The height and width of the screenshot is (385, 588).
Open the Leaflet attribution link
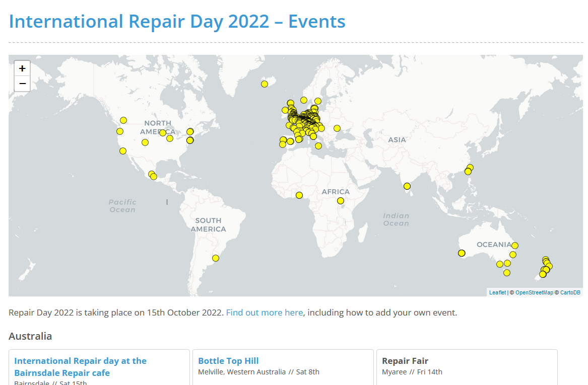pos(497,292)
